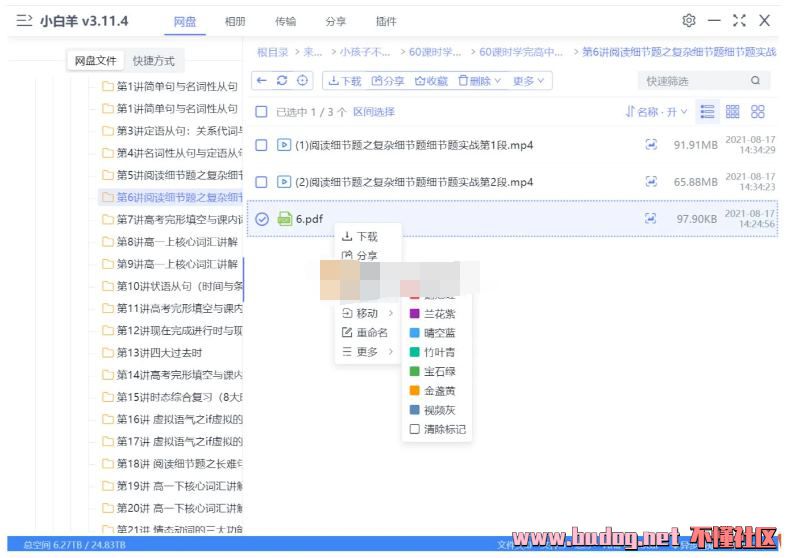The image size is (786, 558).
Task: Switch to large grid view icon
Action: [x=758, y=112]
